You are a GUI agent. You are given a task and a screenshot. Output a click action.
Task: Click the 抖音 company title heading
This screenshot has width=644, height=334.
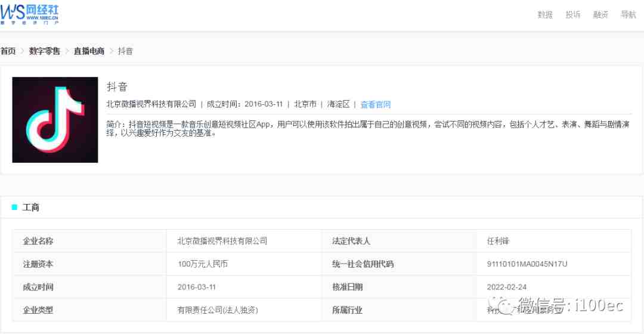click(x=117, y=86)
